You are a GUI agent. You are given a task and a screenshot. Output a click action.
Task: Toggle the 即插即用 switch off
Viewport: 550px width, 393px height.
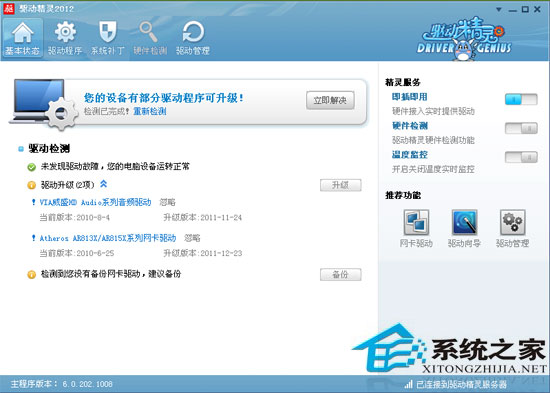tap(521, 100)
